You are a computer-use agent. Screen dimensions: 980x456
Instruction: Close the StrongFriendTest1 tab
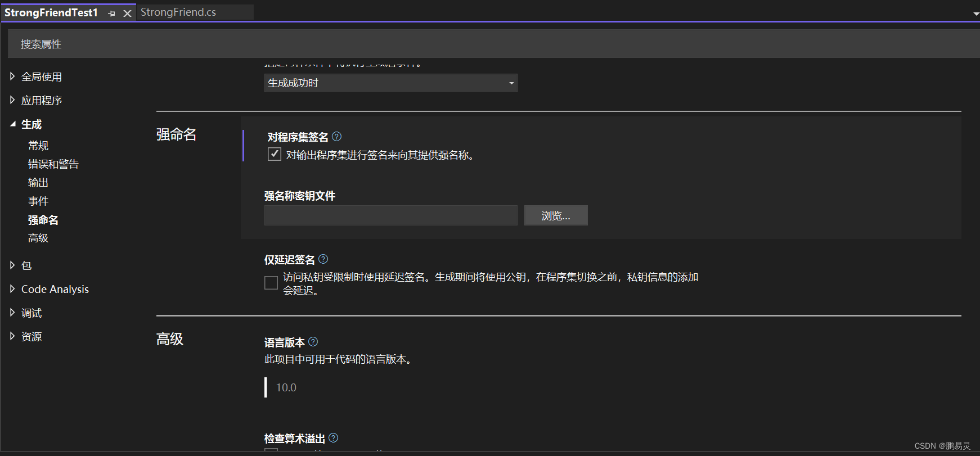[x=128, y=13]
